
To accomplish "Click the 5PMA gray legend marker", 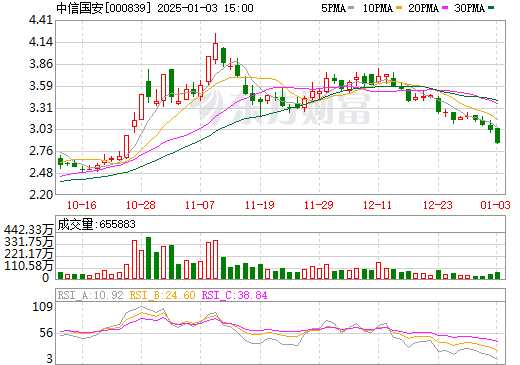I will 351,8.
